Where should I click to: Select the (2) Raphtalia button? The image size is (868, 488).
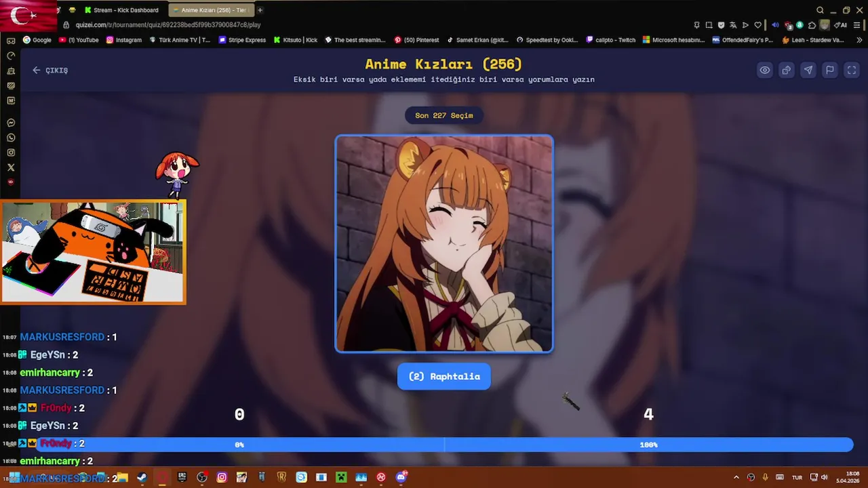click(444, 376)
